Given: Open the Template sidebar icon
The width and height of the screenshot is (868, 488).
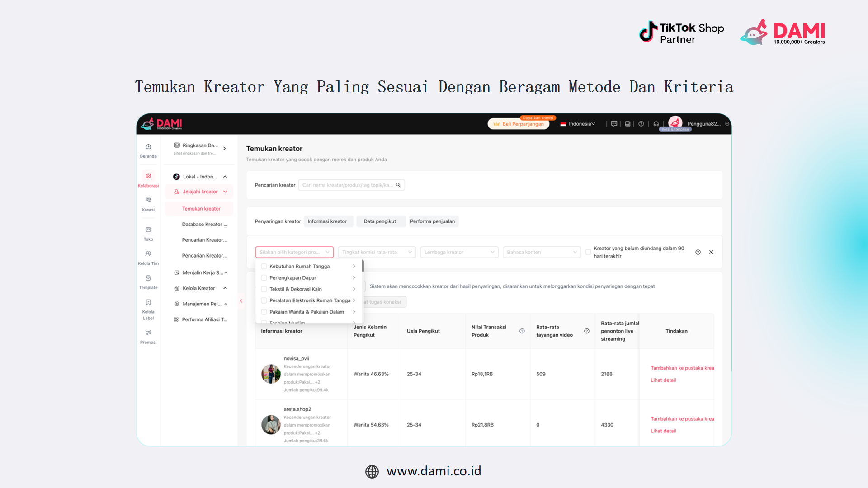Looking at the screenshot, I should 148,278.
